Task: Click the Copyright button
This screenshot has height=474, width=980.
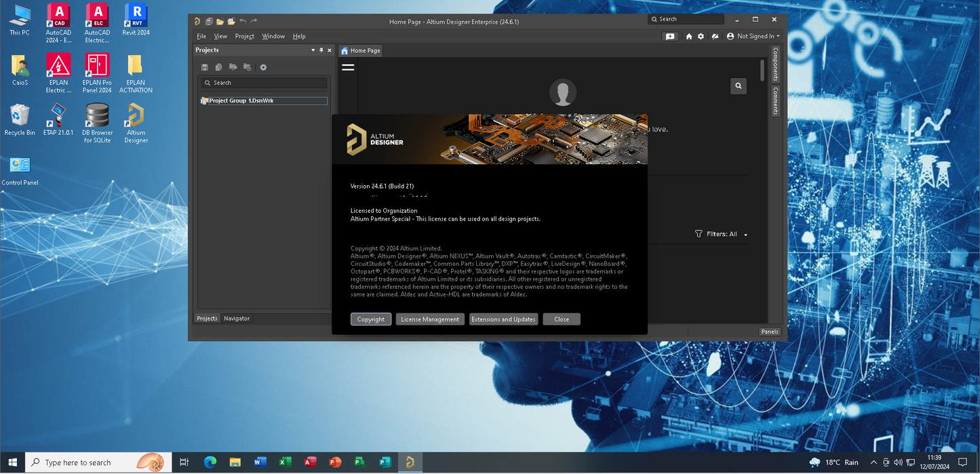Action: pyautogui.click(x=371, y=319)
